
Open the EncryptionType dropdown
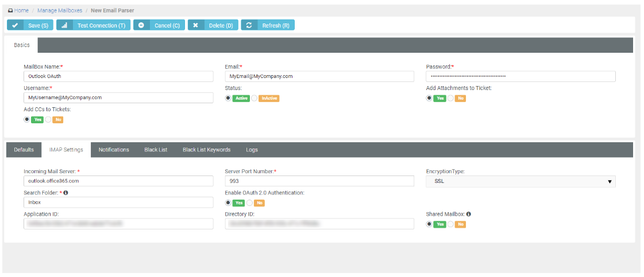pyautogui.click(x=520, y=182)
